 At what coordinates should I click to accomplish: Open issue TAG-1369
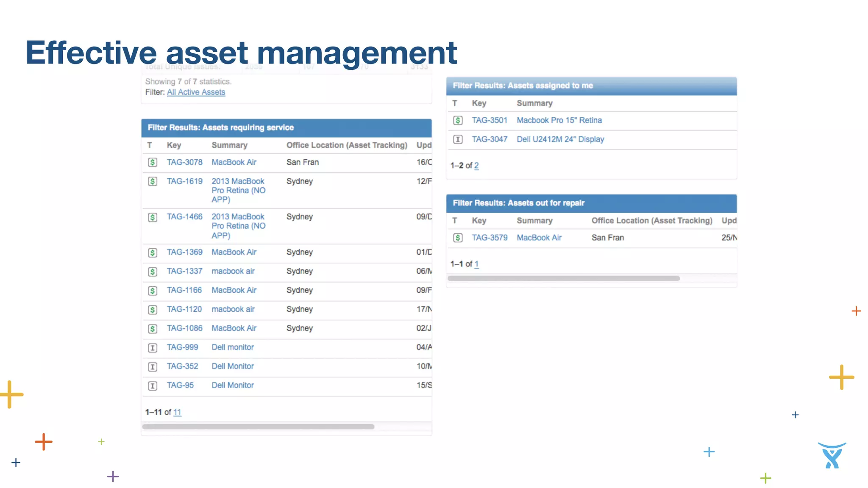pyautogui.click(x=184, y=252)
